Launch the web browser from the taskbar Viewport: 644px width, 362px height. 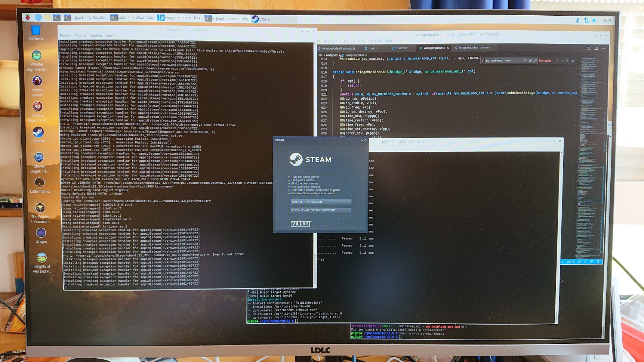38,17
